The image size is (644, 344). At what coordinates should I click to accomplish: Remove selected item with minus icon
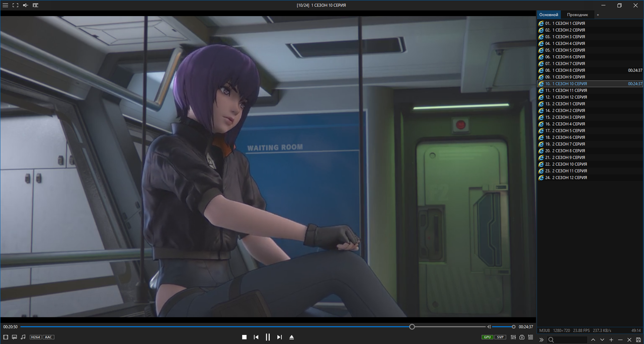620,340
